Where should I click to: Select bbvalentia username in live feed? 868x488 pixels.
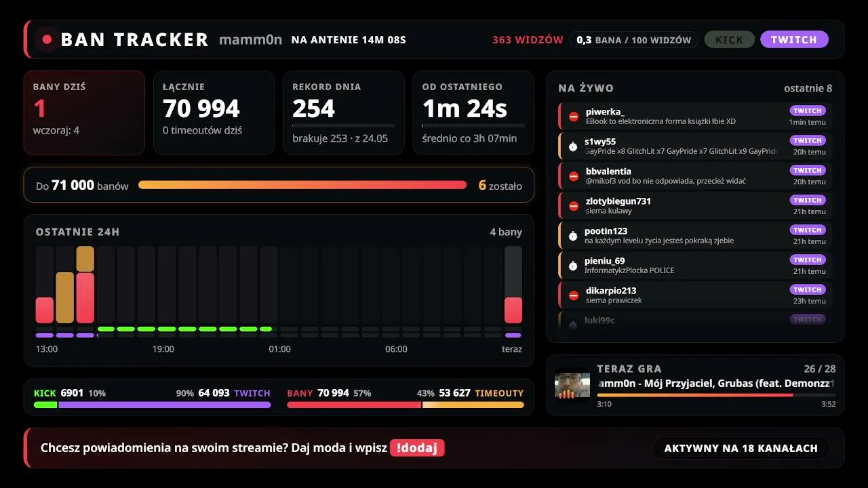tap(608, 171)
